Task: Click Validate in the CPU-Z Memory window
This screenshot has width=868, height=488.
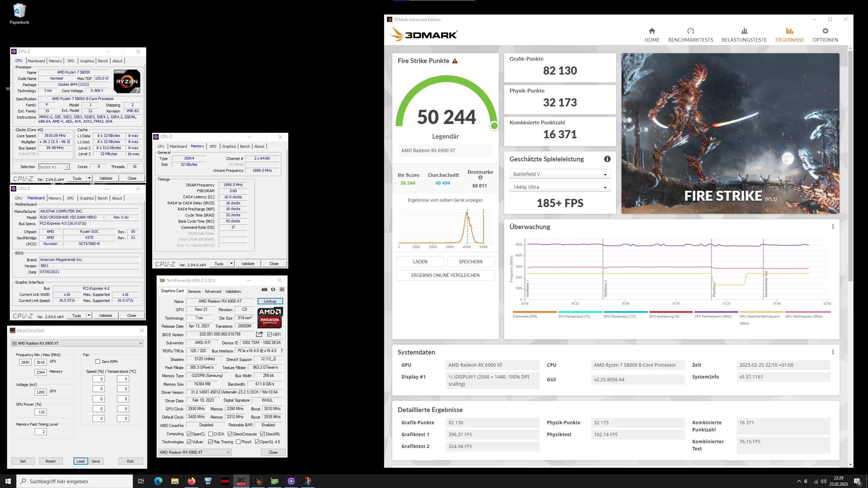Action: pyautogui.click(x=248, y=264)
